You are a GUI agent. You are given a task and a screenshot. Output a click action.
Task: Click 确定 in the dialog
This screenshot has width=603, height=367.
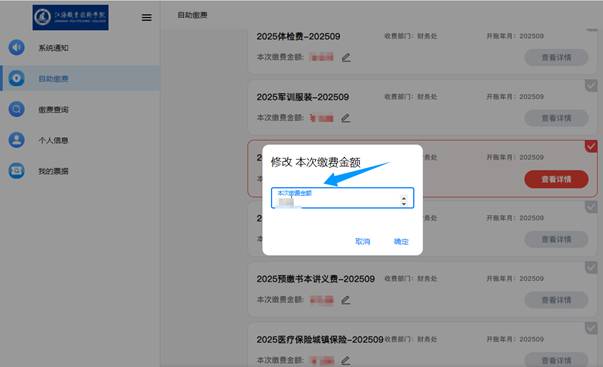(401, 242)
